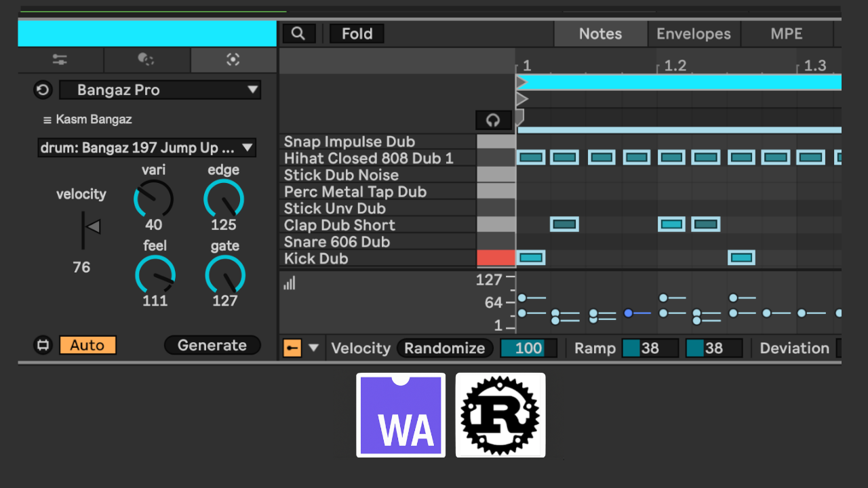Expand the lane selector arrow beside Velocity
The height and width of the screenshot is (488, 868).
click(x=313, y=348)
